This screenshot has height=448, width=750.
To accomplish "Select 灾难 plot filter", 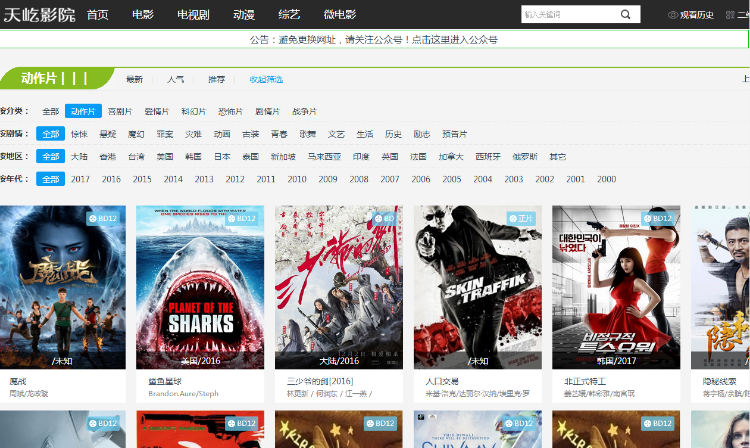I will (x=193, y=134).
